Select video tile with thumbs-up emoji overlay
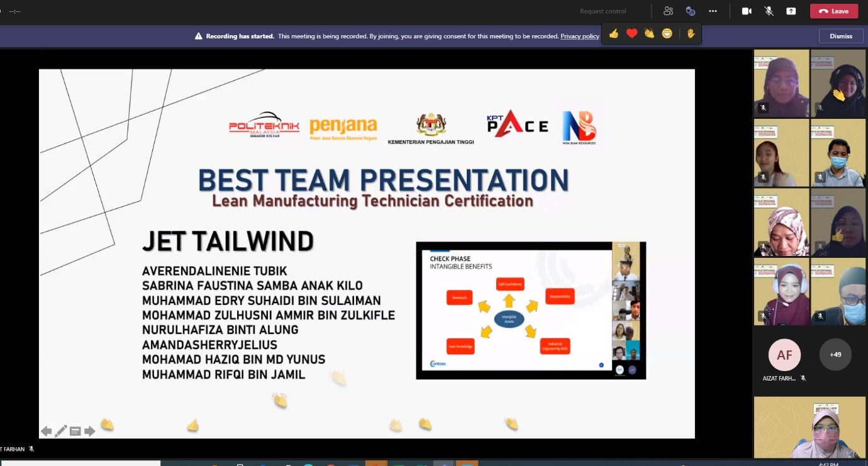 pyautogui.click(x=838, y=222)
